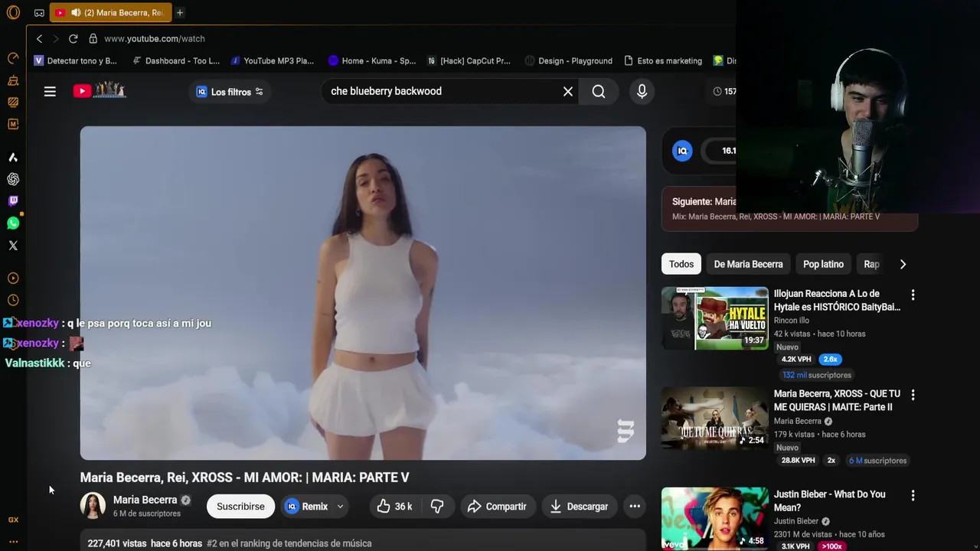Go back to the previous page
This screenshot has width=980, height=551.
pos(40,38)
